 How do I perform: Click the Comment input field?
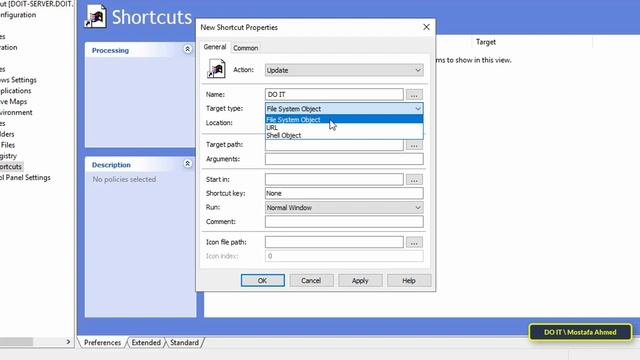coord(344,222)
